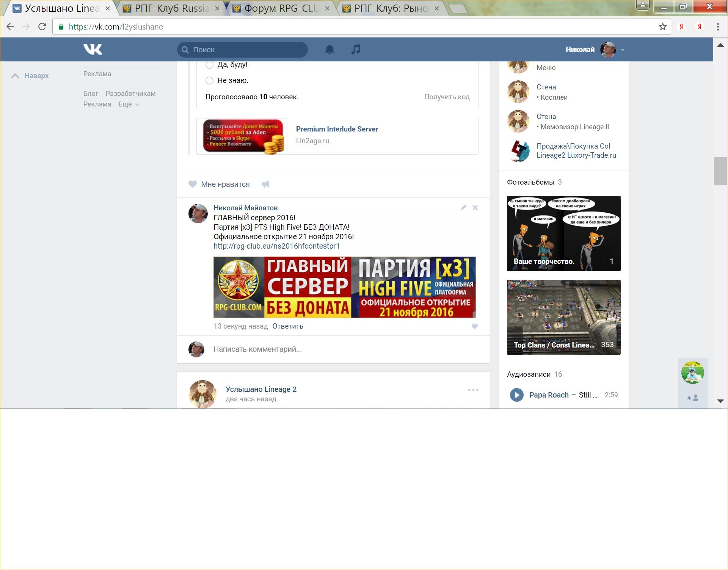Viewport: 728px width, 570px height.
Task: Select the 'Не знаю.' poll option
Action: pyautogui.click(x=209, y=80)
